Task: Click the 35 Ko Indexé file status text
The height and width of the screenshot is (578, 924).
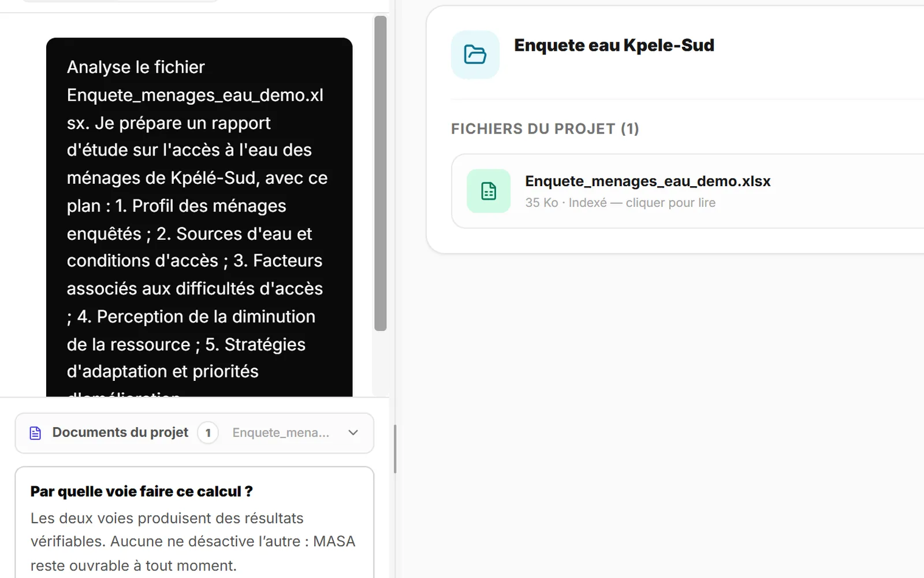Action: point(620,203)
